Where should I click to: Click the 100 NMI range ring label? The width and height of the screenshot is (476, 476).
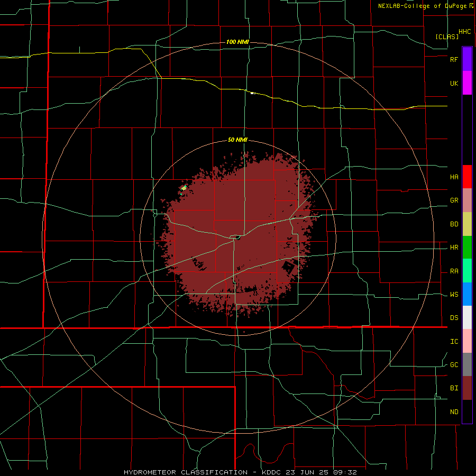tap(237, 42)
